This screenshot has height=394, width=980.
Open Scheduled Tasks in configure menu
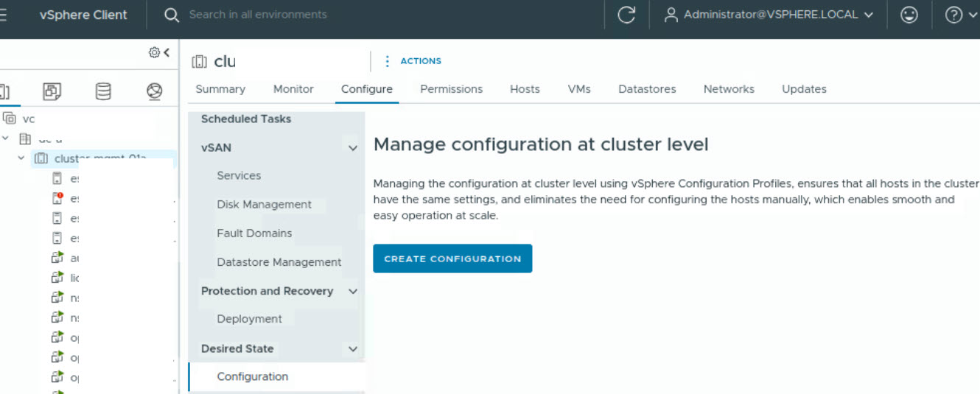[246, 119]
